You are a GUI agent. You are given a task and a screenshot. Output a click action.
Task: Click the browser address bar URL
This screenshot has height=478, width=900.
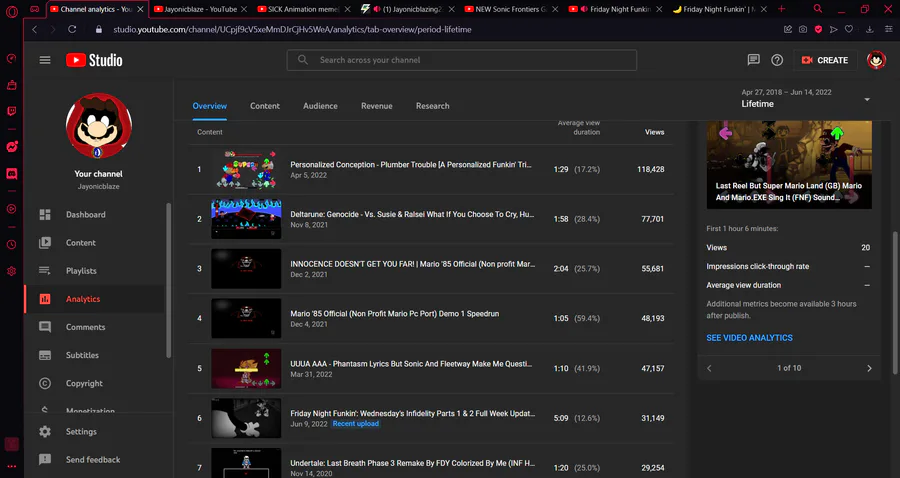pyautogui.click(x=292, y=29)
